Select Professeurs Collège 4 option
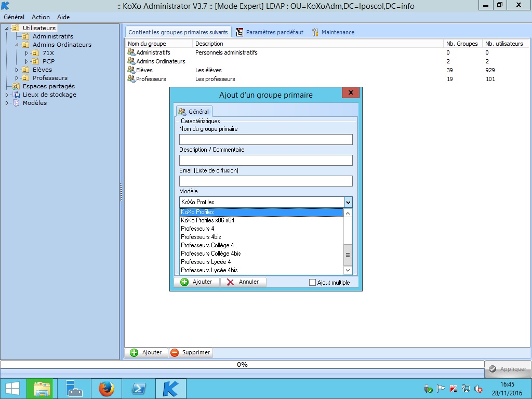This screenshot has width=532, height=399. click(261, 245)
